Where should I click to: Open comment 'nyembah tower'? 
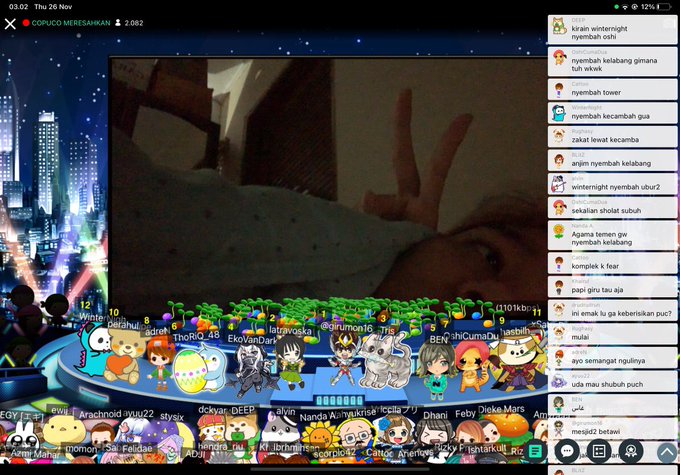click(612, 89)
